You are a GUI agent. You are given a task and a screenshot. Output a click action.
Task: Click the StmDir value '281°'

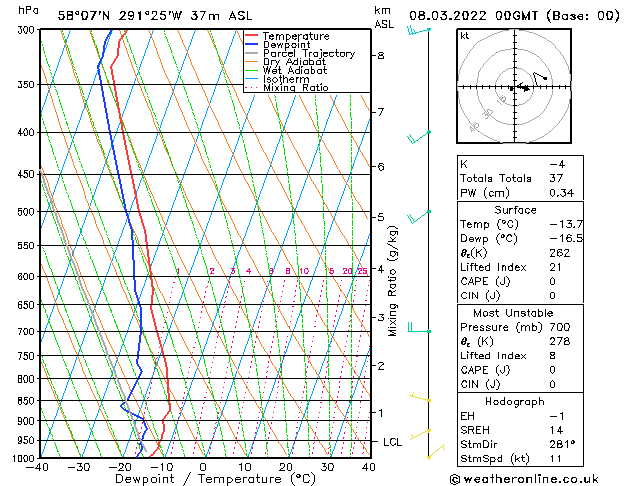click(562, 445)
